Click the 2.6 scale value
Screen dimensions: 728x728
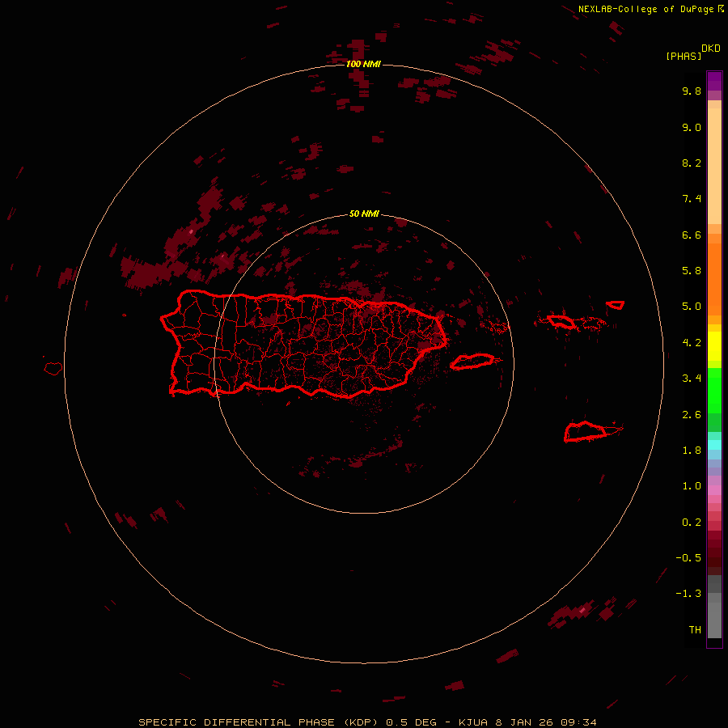pos(692,415)
